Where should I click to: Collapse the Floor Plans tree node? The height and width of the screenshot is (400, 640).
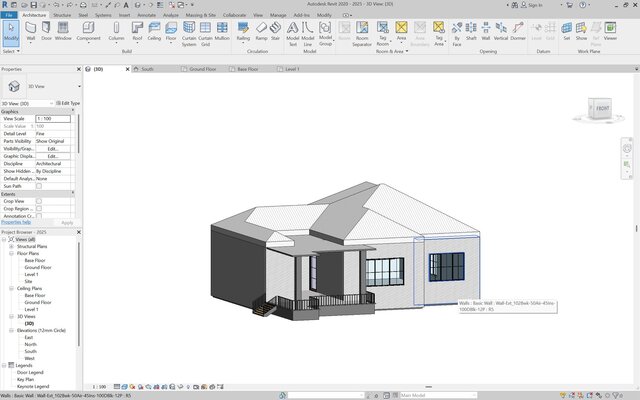coord(11,254)
